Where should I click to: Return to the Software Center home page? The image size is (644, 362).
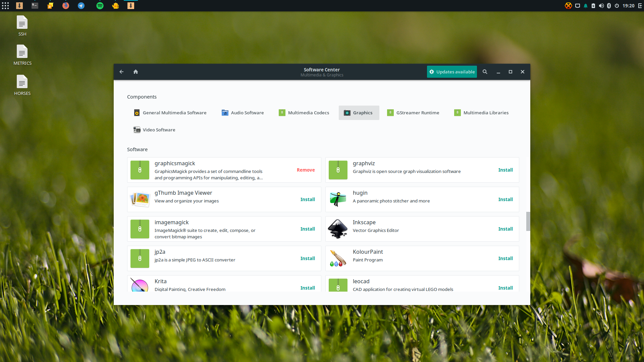tap(136, 72)
